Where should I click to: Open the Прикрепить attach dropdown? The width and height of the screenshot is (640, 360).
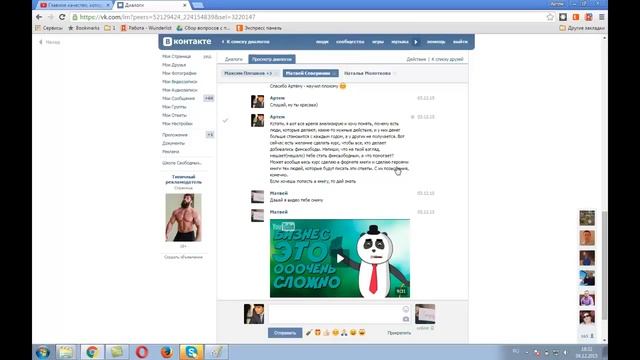tap(399, 333)
